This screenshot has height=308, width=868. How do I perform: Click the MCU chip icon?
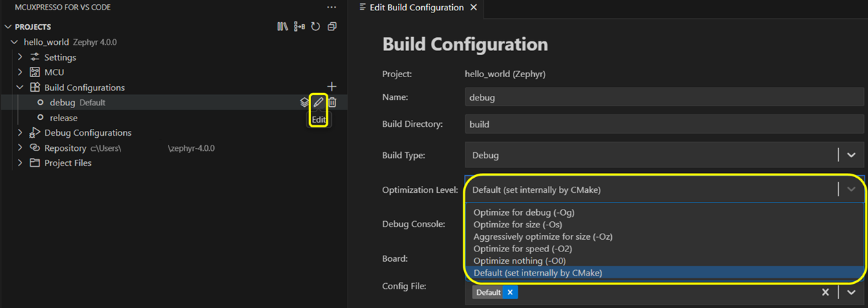point(35,72)
